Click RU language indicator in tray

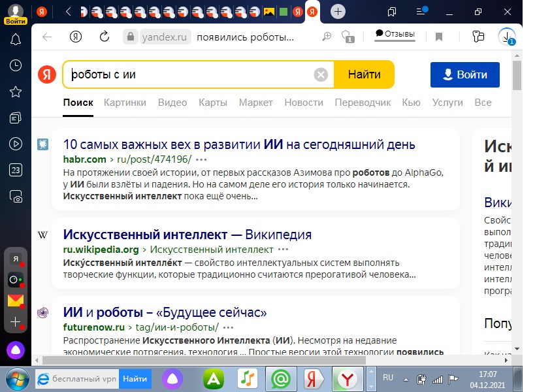click(x=387, y=378)
